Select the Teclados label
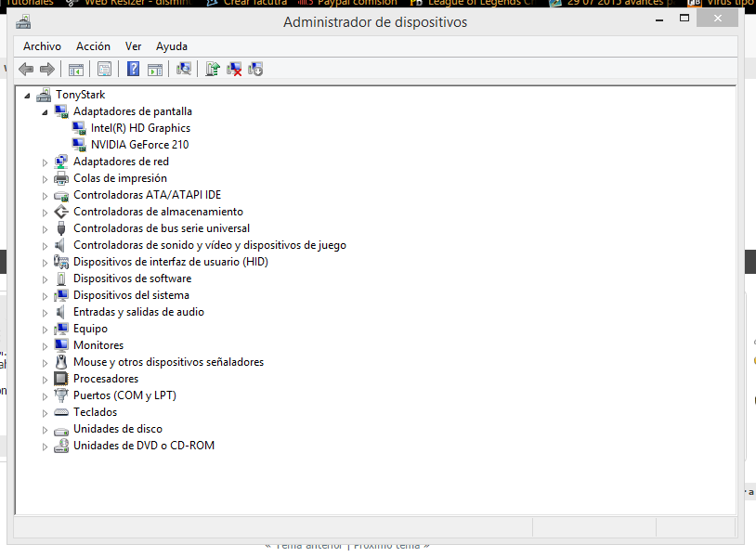 pos(95,412)
